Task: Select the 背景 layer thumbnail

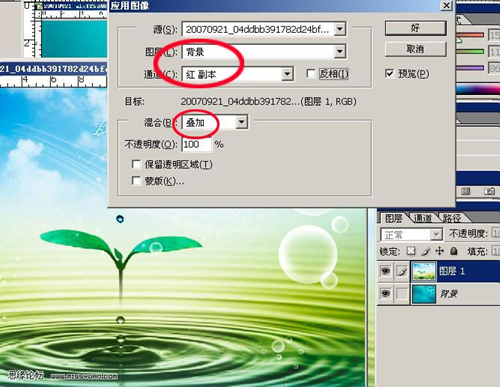Action: 424,294
